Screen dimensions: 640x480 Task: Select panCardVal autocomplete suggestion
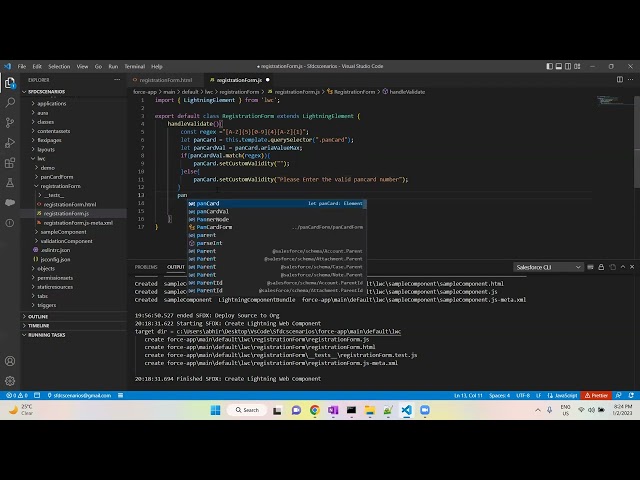coord(277,211)
